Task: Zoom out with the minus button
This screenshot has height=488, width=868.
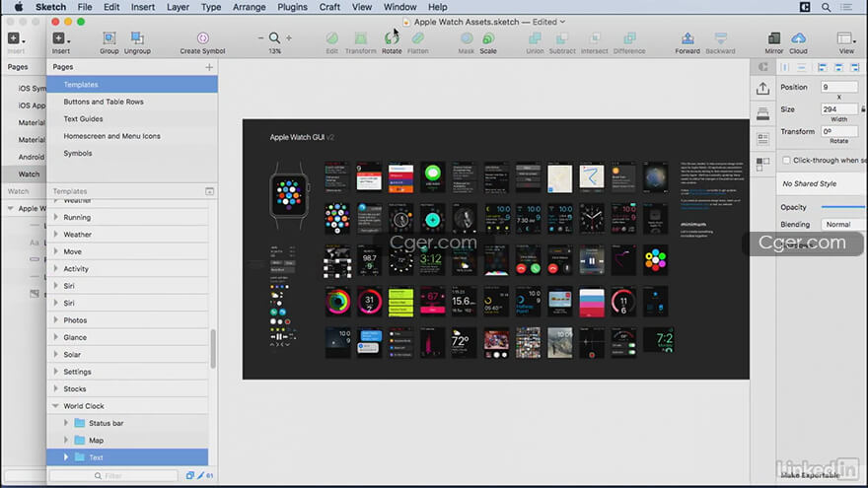Action: 260,38
